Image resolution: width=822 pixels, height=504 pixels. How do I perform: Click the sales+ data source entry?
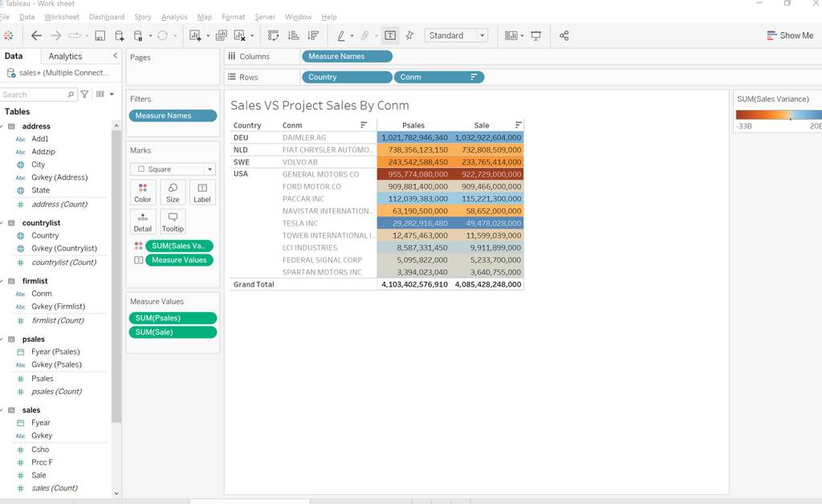click(x=59, y=73)
